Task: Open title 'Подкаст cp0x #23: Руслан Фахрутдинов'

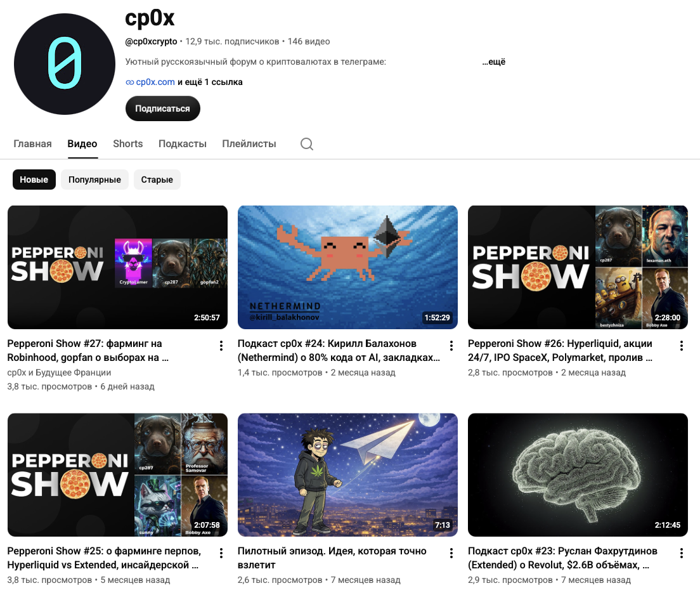Action: tap(562, 558)
